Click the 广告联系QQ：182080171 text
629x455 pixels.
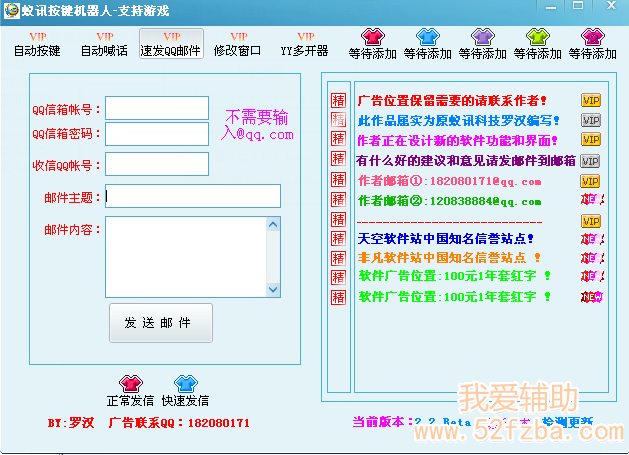click(x=179, y=423)
